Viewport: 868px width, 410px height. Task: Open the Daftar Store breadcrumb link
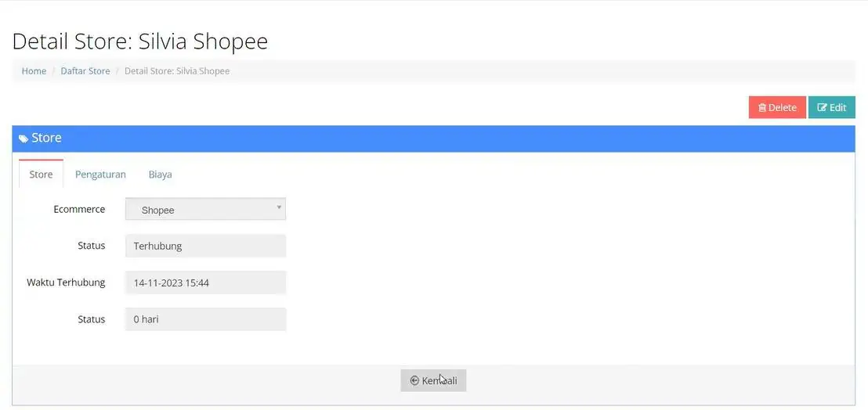[85, 71]
